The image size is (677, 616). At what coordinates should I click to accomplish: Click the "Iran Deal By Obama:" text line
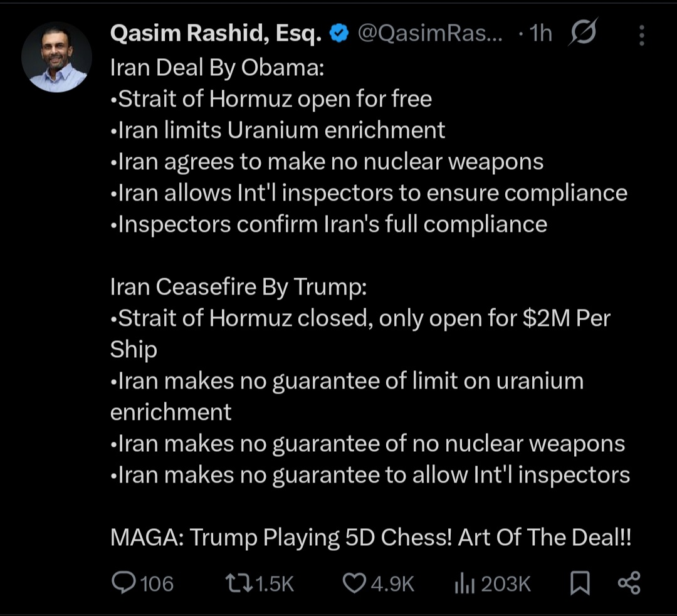point(217,68)
